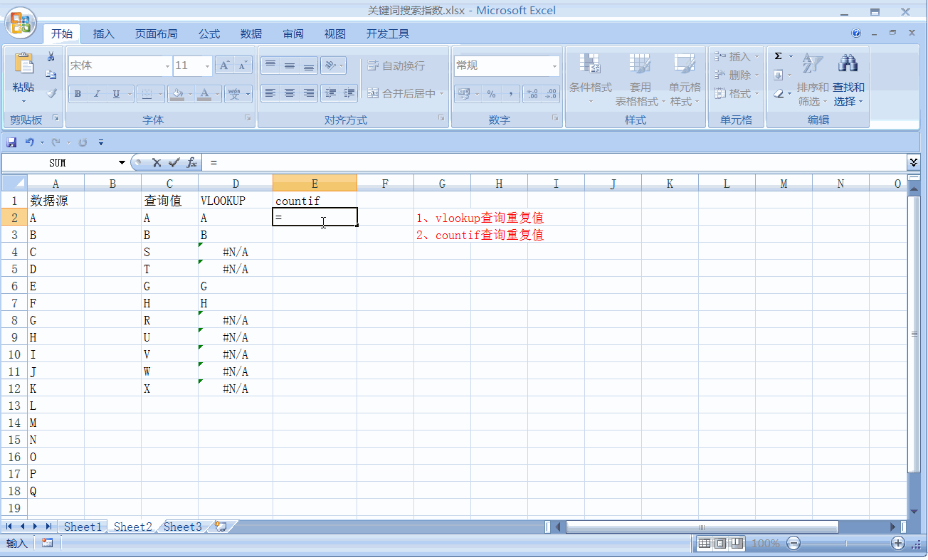Apply the cell borders icon

146,94
